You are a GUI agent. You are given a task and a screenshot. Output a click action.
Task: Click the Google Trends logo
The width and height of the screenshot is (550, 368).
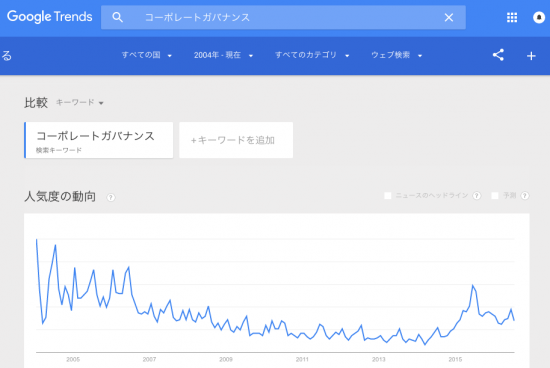click(49, 16)
